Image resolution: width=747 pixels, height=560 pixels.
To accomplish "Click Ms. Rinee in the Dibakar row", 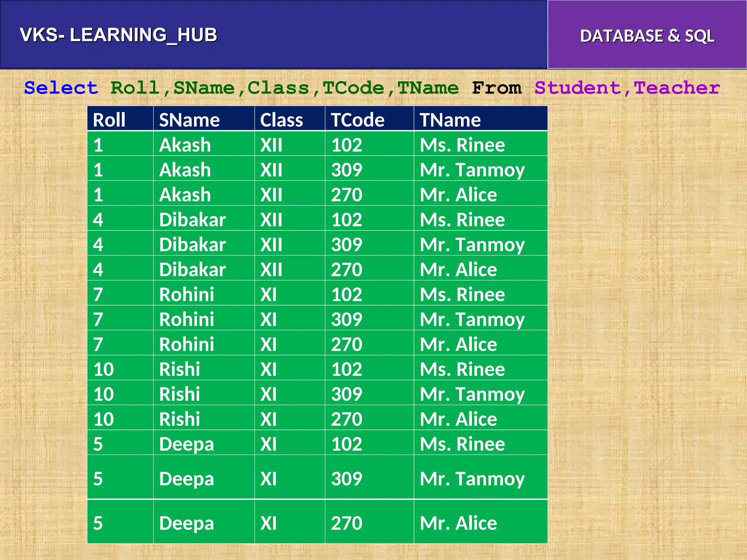I will (x=462, y=220).
